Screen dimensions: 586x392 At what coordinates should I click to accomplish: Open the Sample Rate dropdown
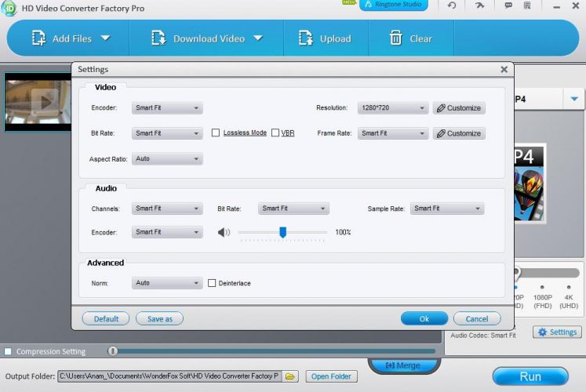point(447,209)
